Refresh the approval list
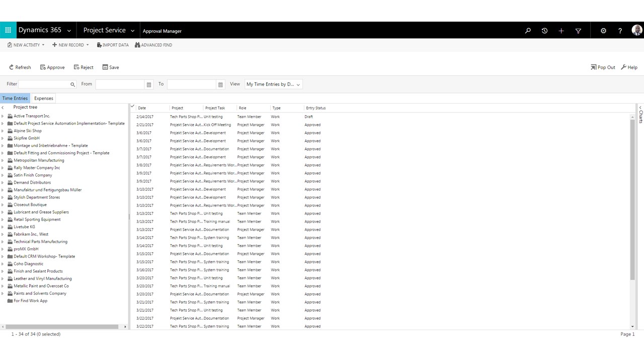Viewport: 644px width, 362px height. pyautogui.click(x=20, y=67)
